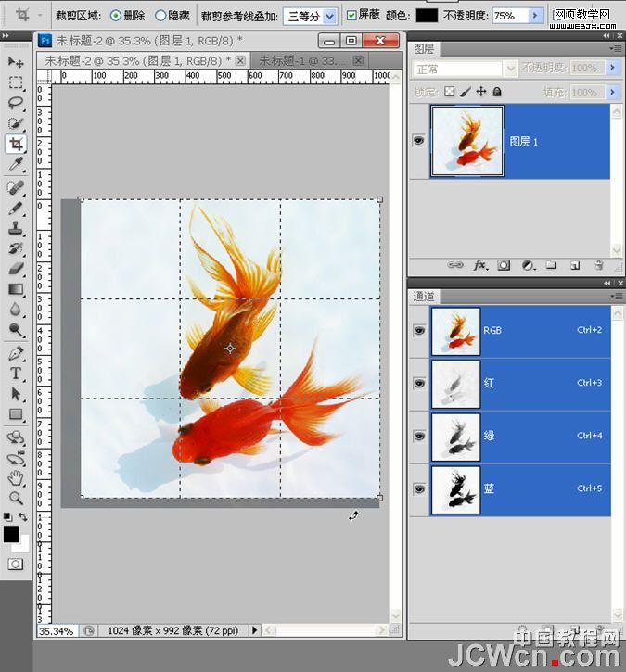The height and width of the screenshot is (672, 626).
Task: Select the Type tool
Action: click(16, 374)
